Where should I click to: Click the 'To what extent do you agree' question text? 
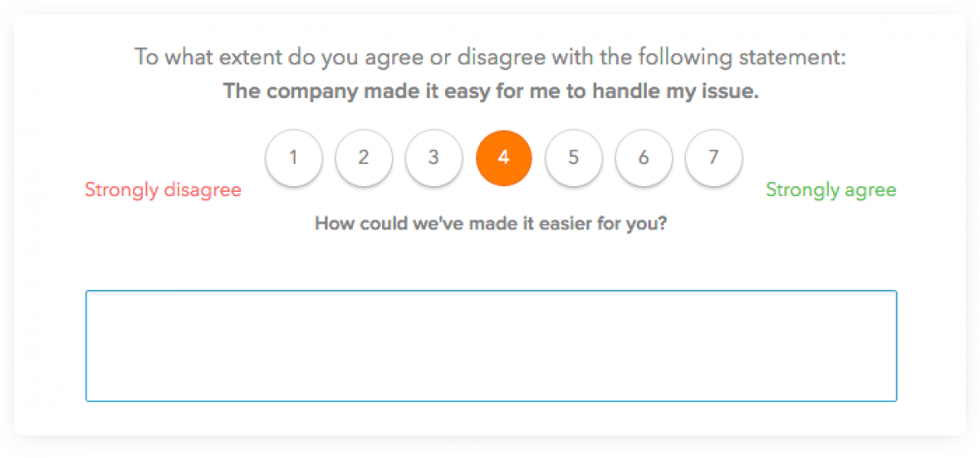click(x=491, y=59)
